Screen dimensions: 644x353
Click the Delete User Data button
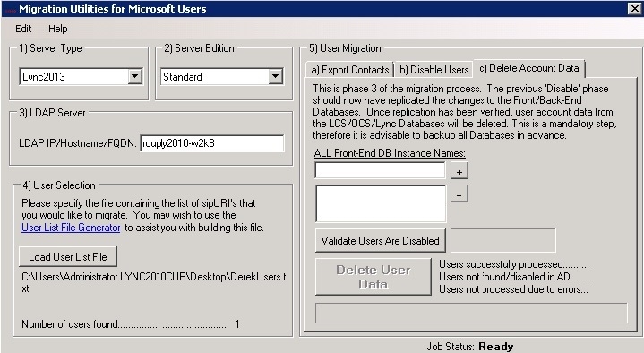(374, 277)
